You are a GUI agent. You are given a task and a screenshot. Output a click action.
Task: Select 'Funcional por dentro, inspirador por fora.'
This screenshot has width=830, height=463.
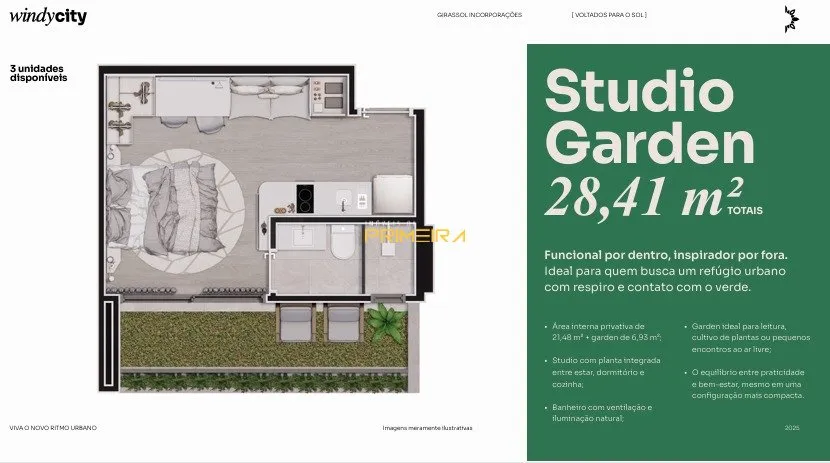(666, 255)
